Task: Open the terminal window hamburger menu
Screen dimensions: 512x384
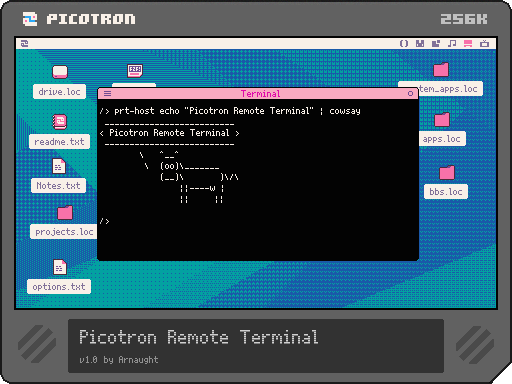Action: (x=107, y=94)
